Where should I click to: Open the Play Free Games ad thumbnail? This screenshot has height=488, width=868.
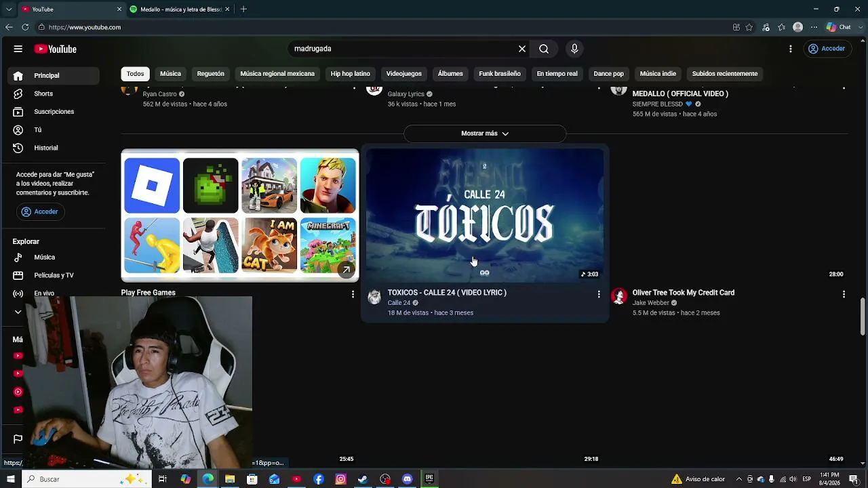pyautogui.click(x=240, y=216)
